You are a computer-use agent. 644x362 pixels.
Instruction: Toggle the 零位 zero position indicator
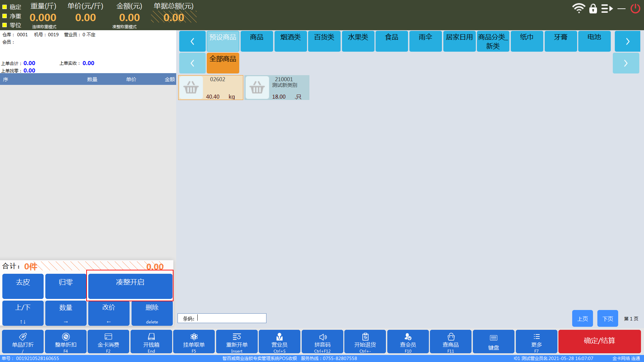[5, 25]
